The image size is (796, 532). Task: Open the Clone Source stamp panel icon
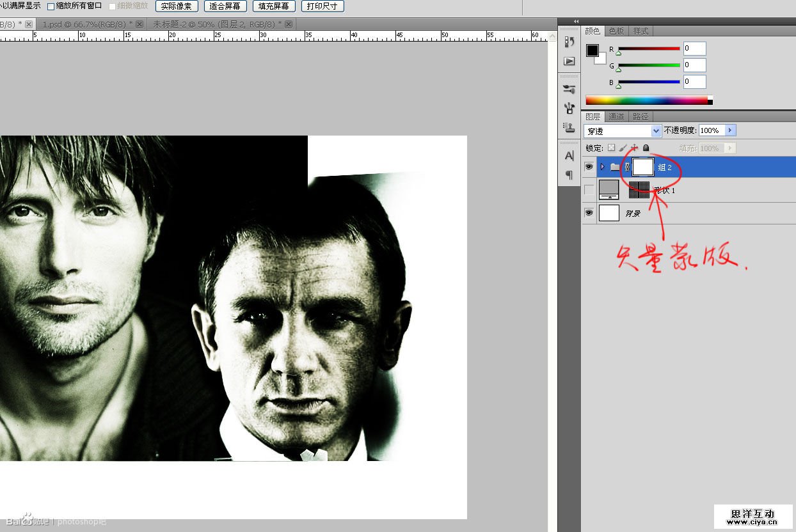coord(569,127)
